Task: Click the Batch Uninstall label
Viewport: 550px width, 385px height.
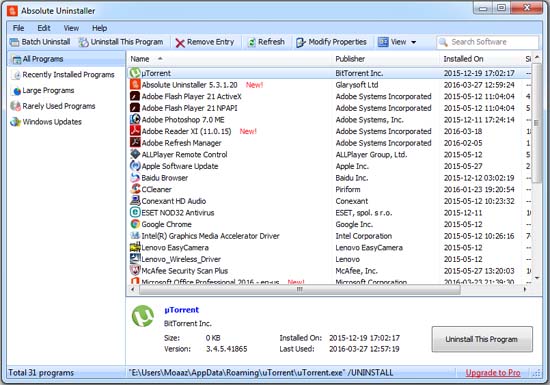Action: point(46,42)
